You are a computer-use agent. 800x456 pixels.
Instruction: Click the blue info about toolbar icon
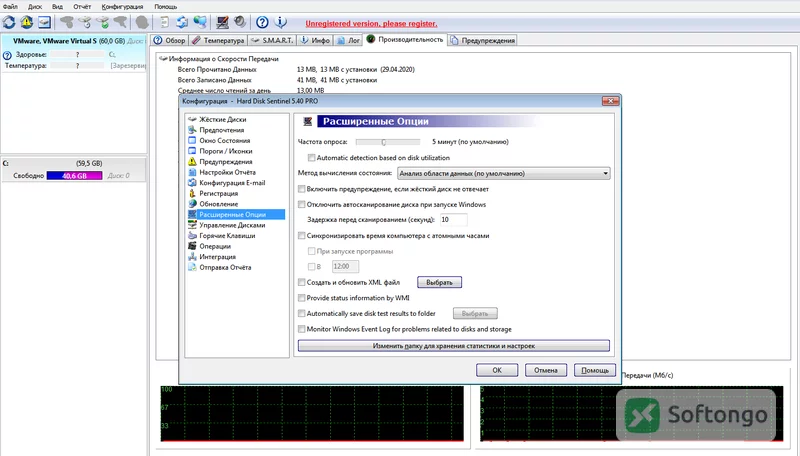[280, 22]
